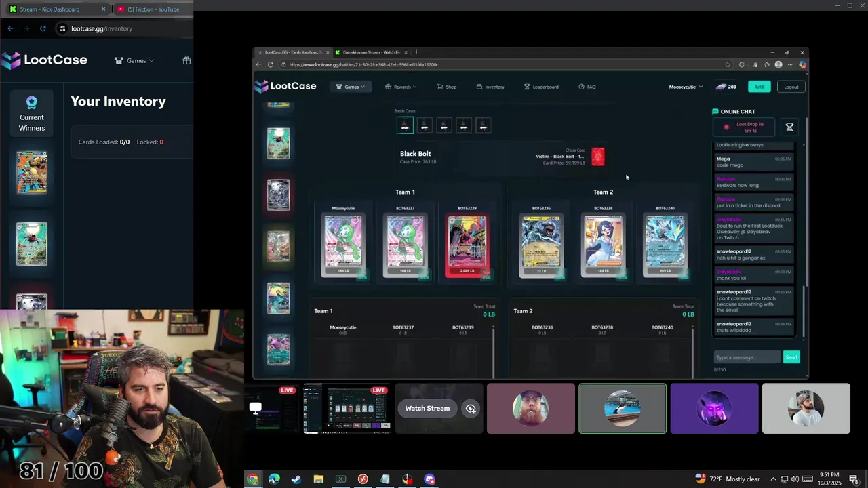
Task: Click the Watch Stream button
Action: (x=427, y=408)
